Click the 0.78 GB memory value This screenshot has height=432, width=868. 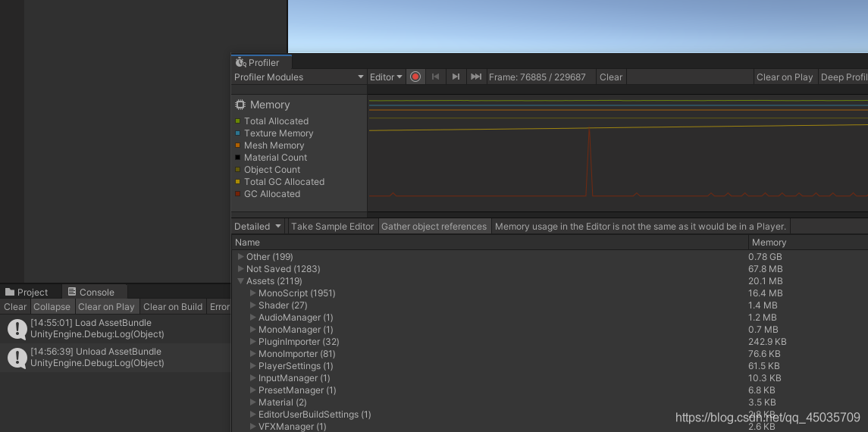765,257
